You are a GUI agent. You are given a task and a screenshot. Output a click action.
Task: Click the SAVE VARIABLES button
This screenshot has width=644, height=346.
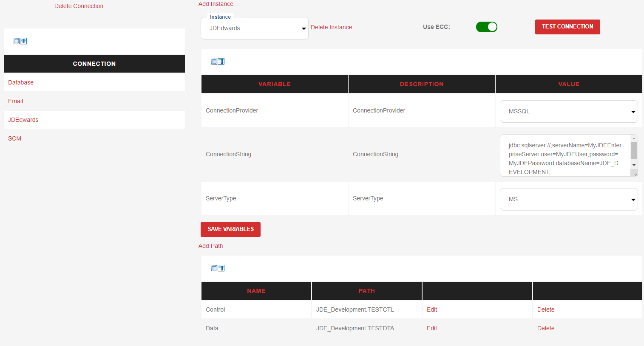click(230, 229)
